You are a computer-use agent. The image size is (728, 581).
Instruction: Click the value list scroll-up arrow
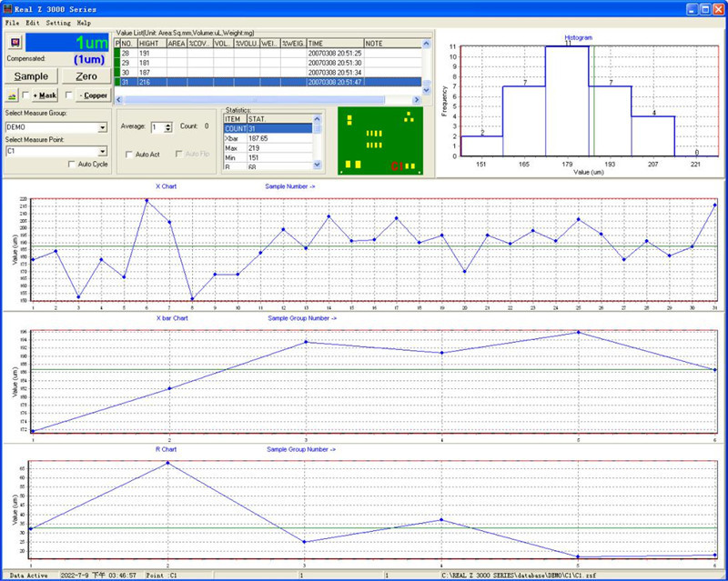coord(427,43)
